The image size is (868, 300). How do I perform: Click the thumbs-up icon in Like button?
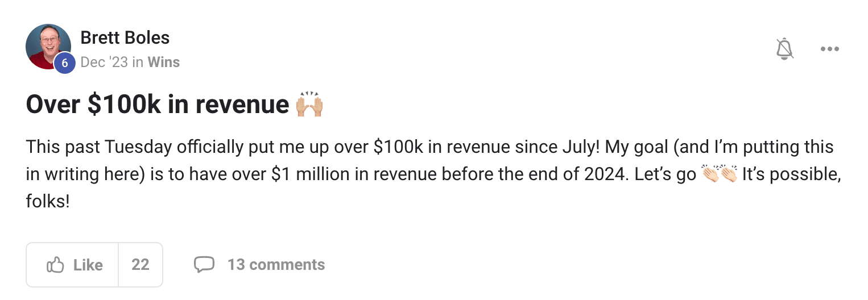55,265
